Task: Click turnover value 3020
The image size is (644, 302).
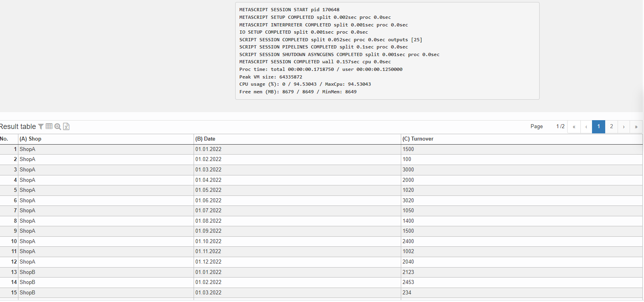Action: 408,201
